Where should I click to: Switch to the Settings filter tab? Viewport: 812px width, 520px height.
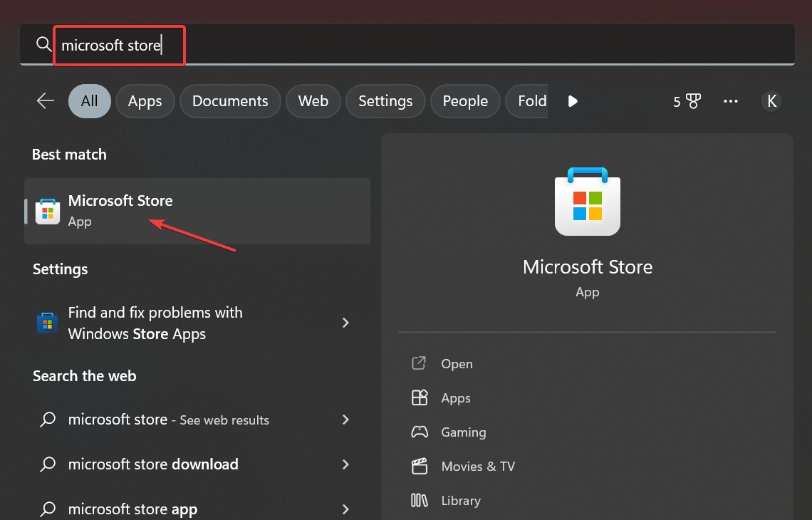(x=385, y=101)
